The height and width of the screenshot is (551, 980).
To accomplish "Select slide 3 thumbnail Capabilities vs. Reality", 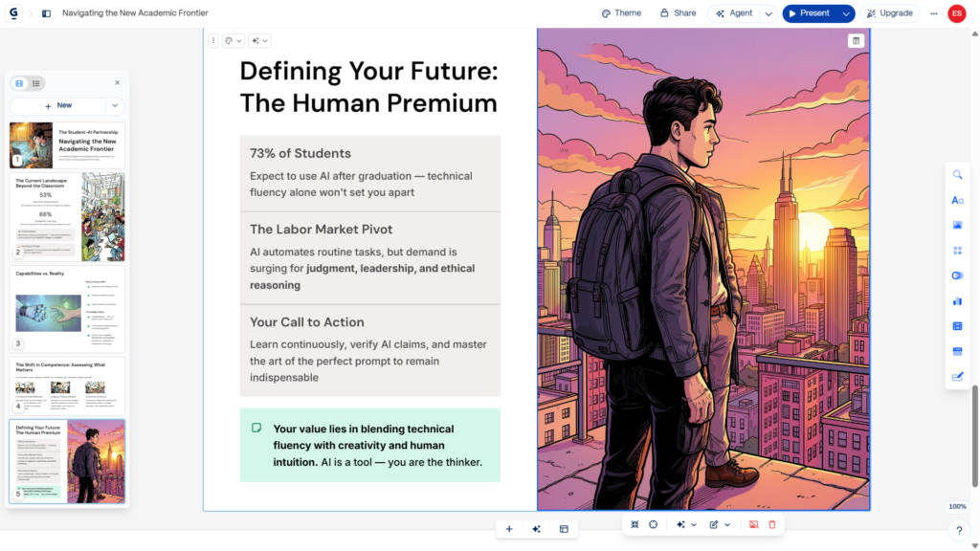I will [x=67, y=309].
